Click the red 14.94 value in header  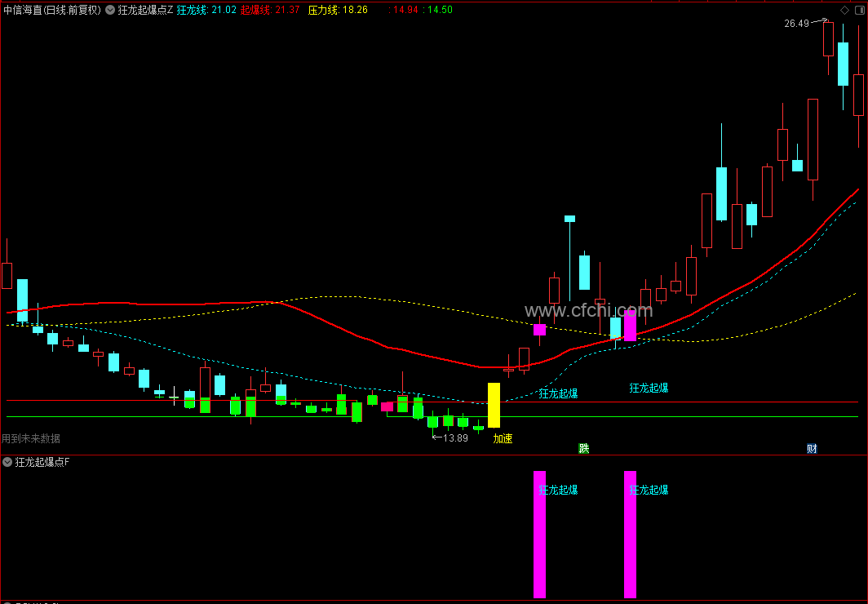pos(404,10)
